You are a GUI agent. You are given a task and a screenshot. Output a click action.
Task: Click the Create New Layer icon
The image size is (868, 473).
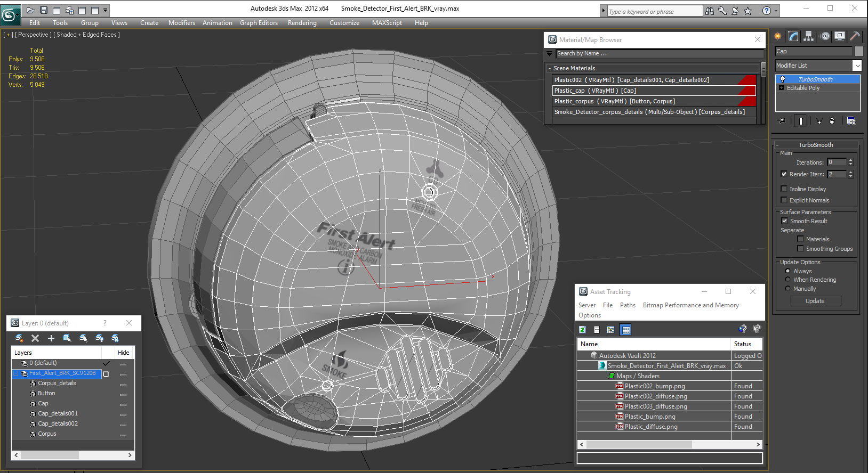pyautogui.click(x=19, y=338)
